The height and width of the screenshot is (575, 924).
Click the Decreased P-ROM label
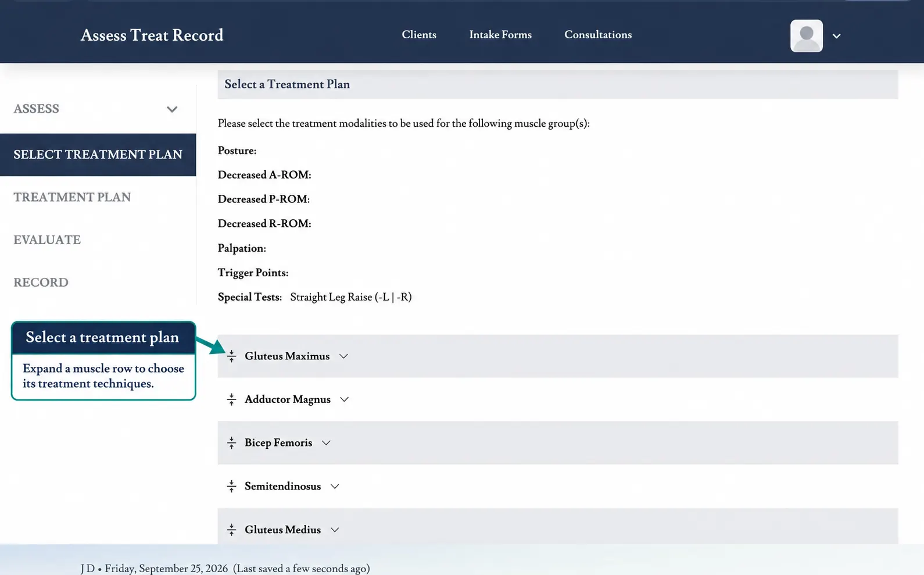click(x=264, y=199)
